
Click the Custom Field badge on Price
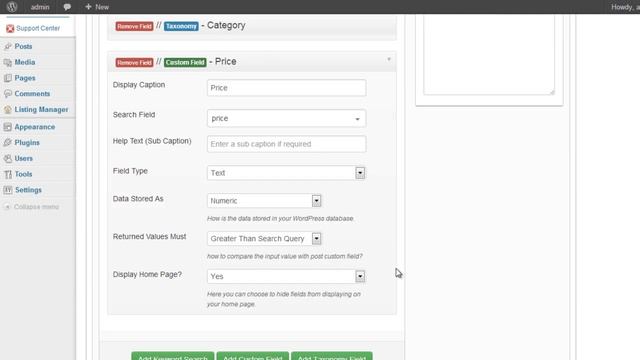(185, 62)
